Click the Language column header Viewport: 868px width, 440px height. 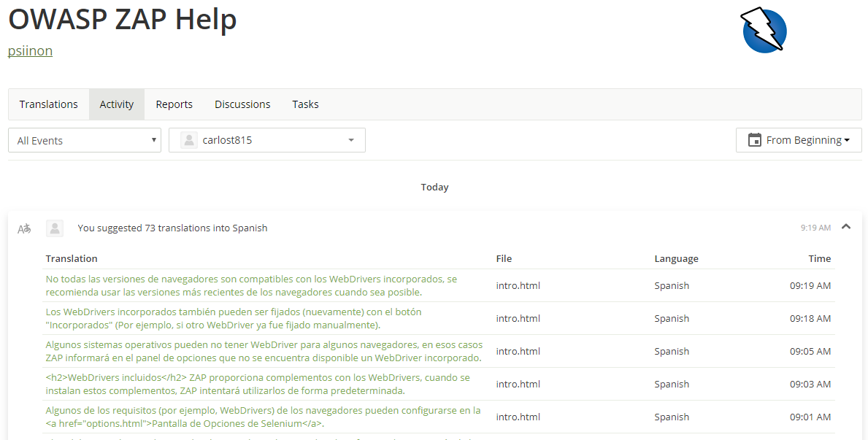click(x=677, y=258)
